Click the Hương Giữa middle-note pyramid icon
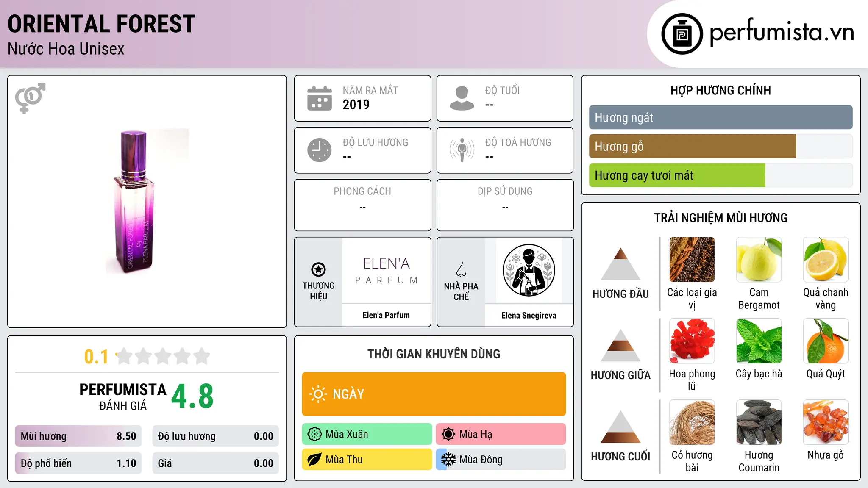This screenshot has width=868, height=488. (620, 345)
